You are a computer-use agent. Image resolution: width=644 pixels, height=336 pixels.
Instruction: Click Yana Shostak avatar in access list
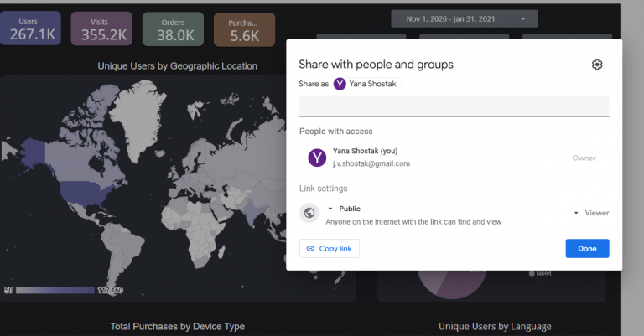pos(317,158)
